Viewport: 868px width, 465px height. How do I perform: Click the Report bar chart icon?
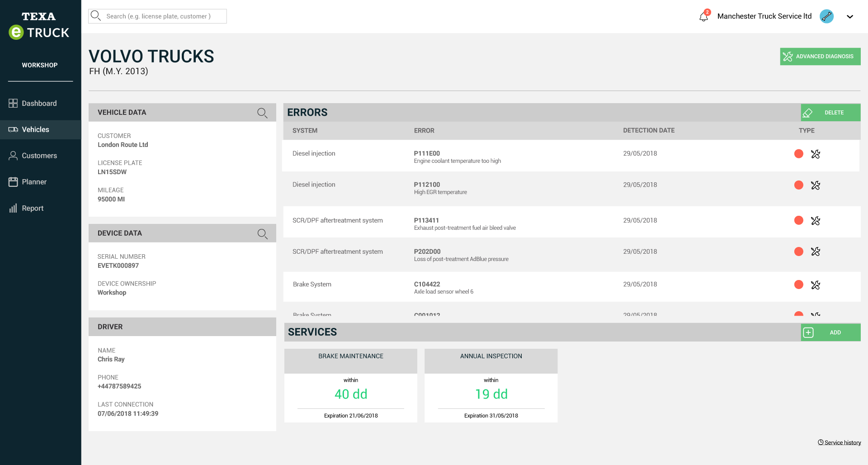pos(13,208)
